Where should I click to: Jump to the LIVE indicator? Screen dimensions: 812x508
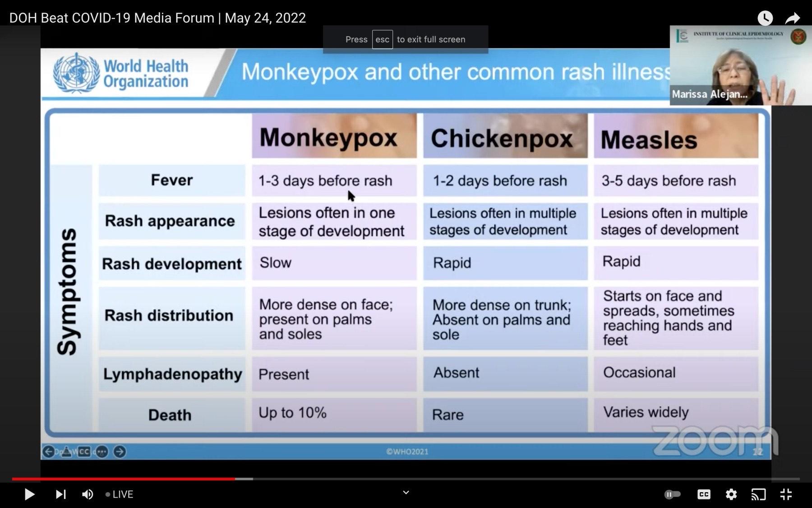coord(120,494)
